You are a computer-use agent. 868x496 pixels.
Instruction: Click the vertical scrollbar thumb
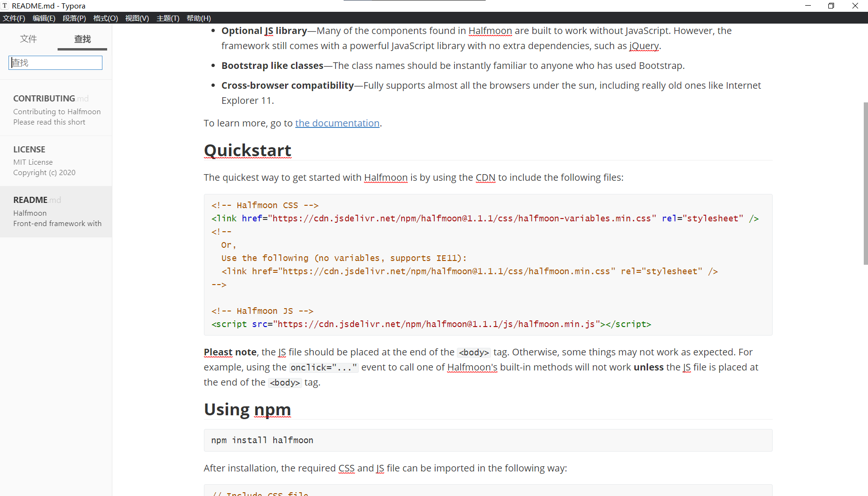click(865, 183)
